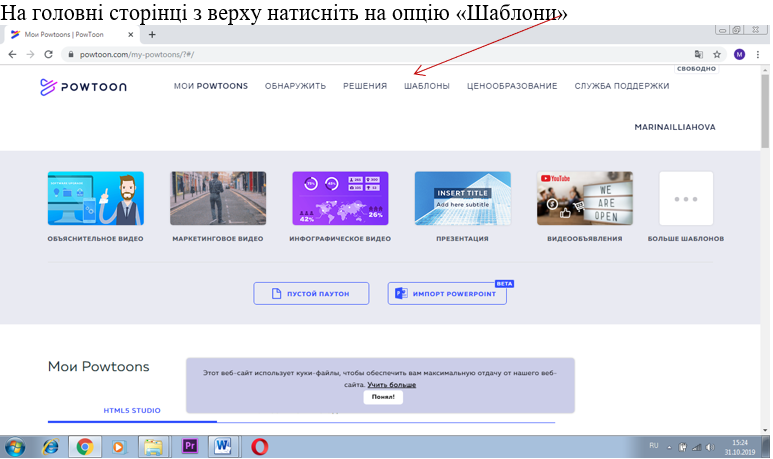Choose Инфографическое видео thumbnail
Viewport: 773px width, 459px height.
pos(340,198)
